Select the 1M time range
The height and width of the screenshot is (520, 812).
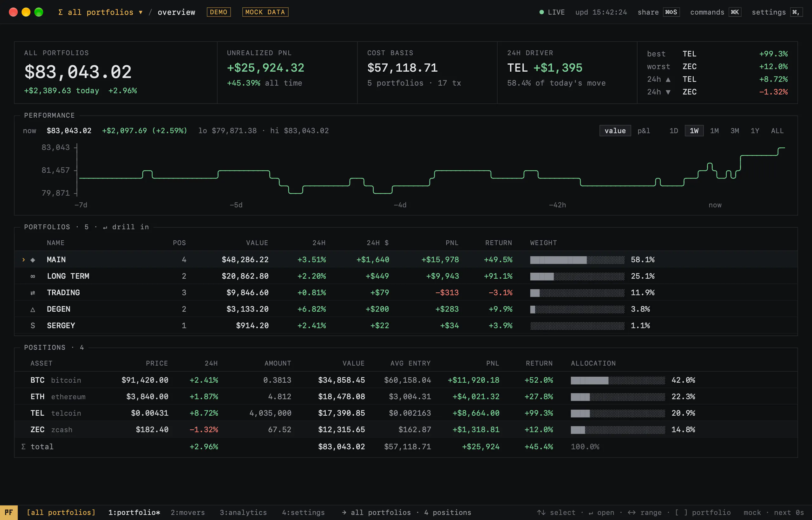click(714, 131)
